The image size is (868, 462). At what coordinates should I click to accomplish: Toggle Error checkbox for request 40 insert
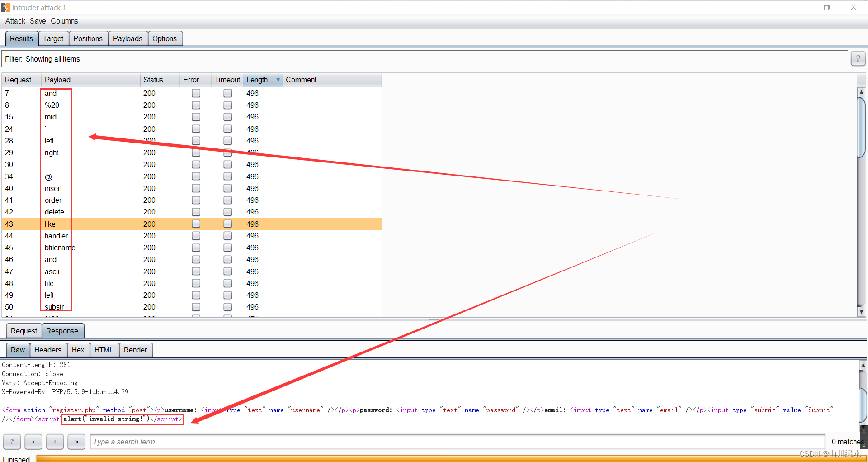point(196,188)
